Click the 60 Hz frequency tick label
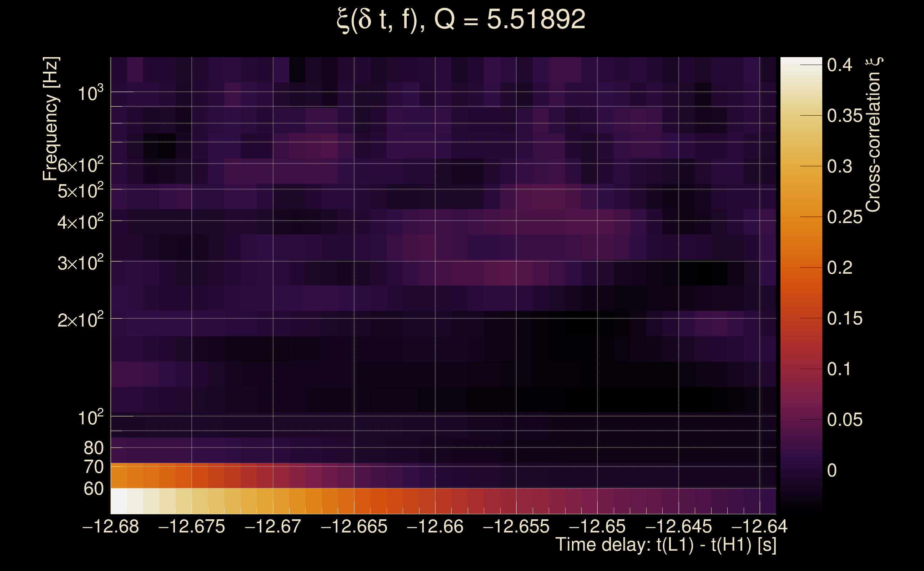The width and height of the screenshot is (924, 571). [x=93, y=489]
